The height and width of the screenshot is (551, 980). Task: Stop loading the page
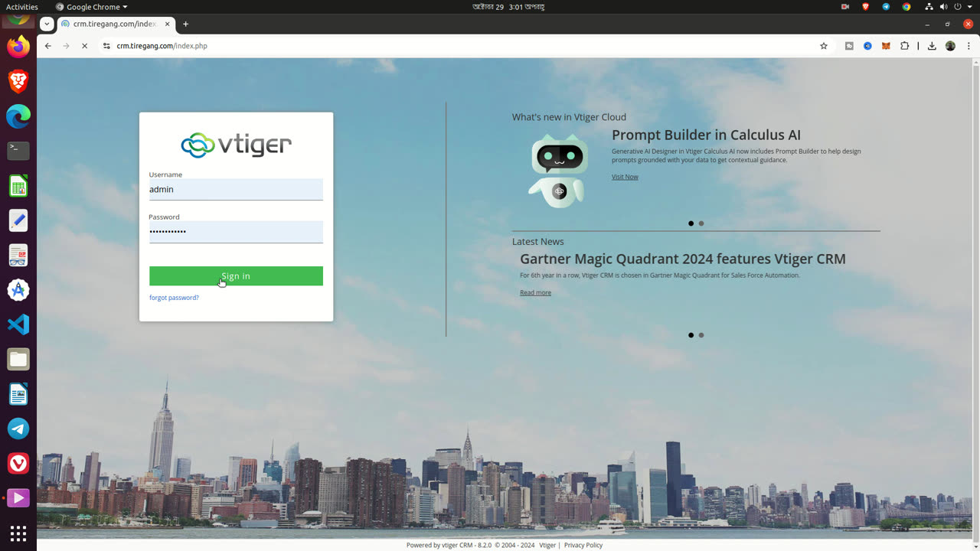(84, 46)
